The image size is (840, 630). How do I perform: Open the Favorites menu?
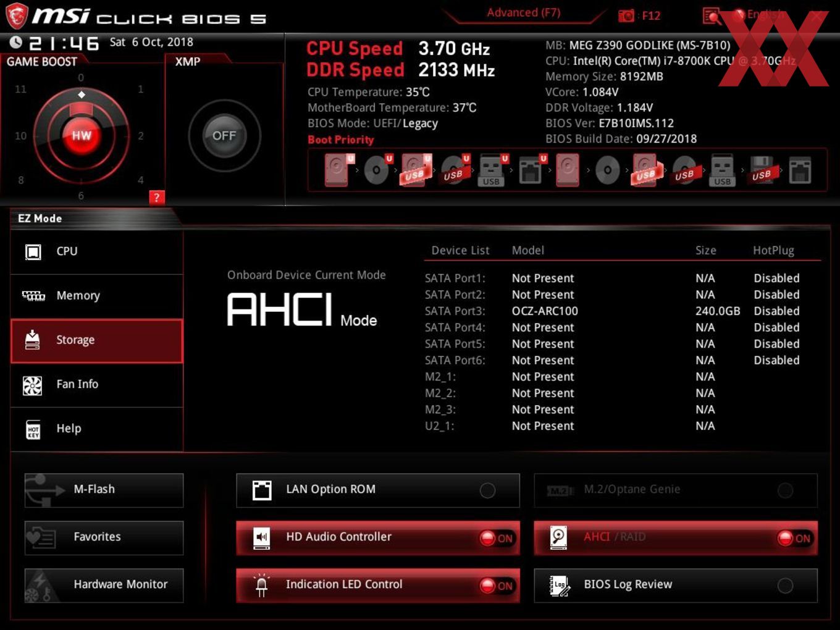point(104,537)
